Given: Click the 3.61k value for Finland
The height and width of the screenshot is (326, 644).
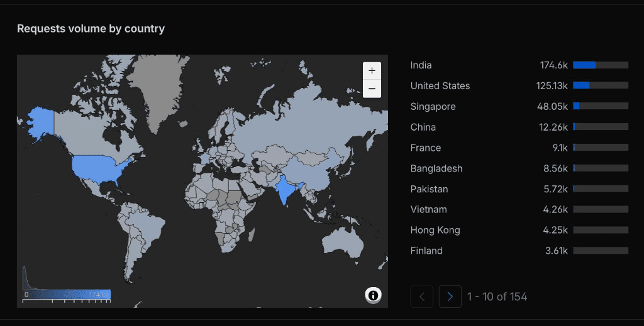Looking at the screenshot, I should click(557, 251).
